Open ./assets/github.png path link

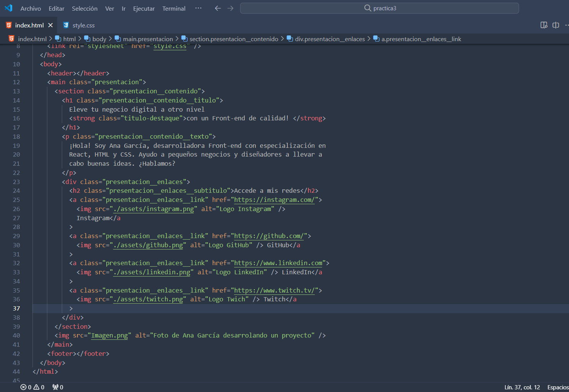pos(148,245)
